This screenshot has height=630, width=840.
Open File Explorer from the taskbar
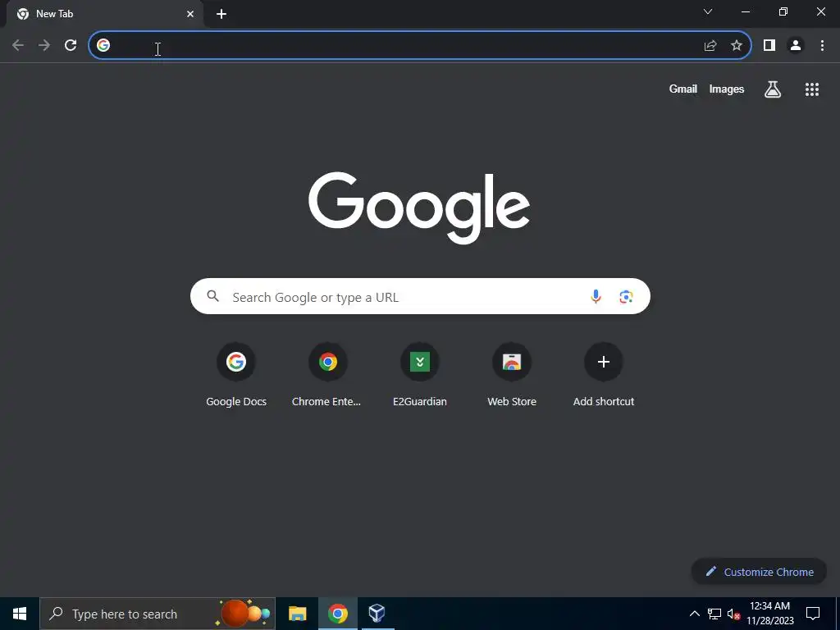point(297,614)
